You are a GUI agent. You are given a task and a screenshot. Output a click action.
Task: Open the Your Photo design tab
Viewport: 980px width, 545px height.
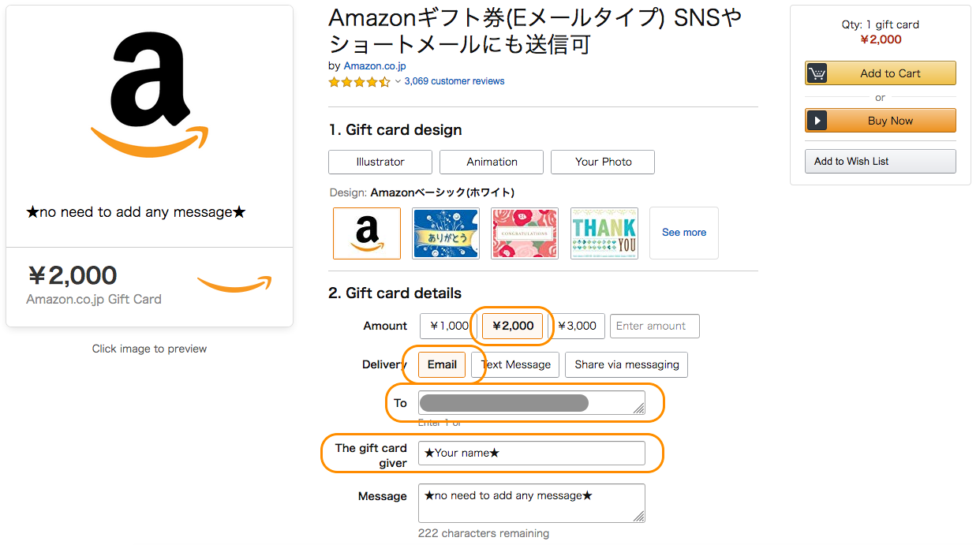tap(603, 162)
